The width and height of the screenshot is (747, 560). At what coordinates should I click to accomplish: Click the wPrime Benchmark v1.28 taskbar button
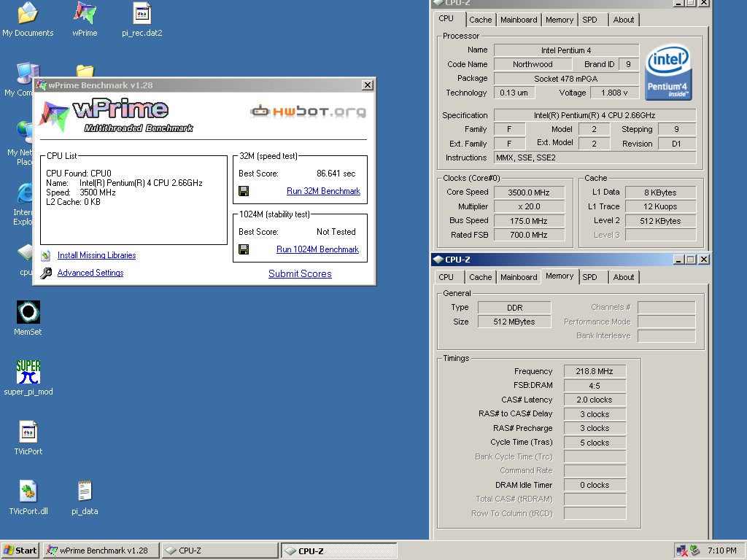pos(101,551)
